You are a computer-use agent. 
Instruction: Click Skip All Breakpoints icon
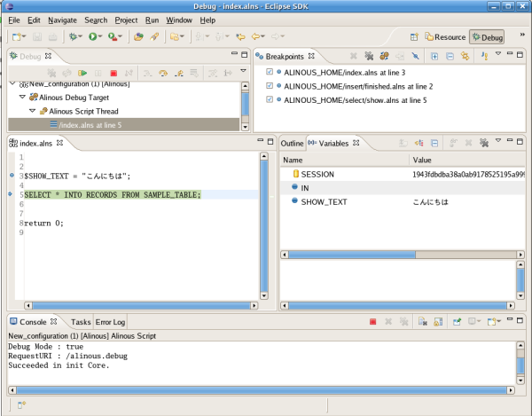pyautogui.click(x=415, y=56)
